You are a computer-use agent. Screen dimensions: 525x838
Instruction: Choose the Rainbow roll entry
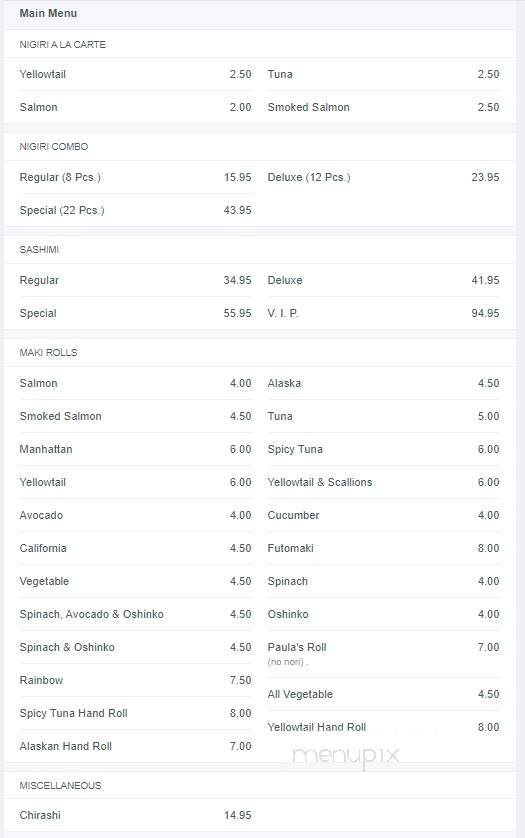tap(135, 680)
